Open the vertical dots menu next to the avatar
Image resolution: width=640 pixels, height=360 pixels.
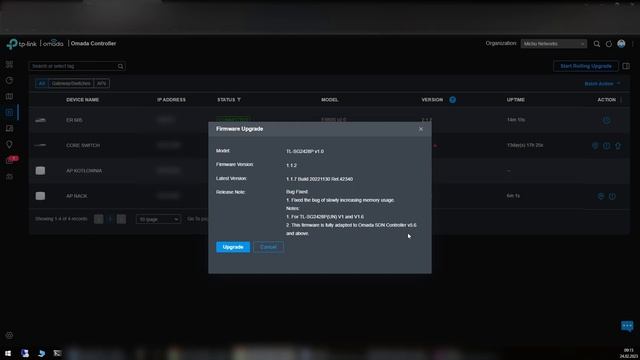pyautogui.click(x=633, y=44)
